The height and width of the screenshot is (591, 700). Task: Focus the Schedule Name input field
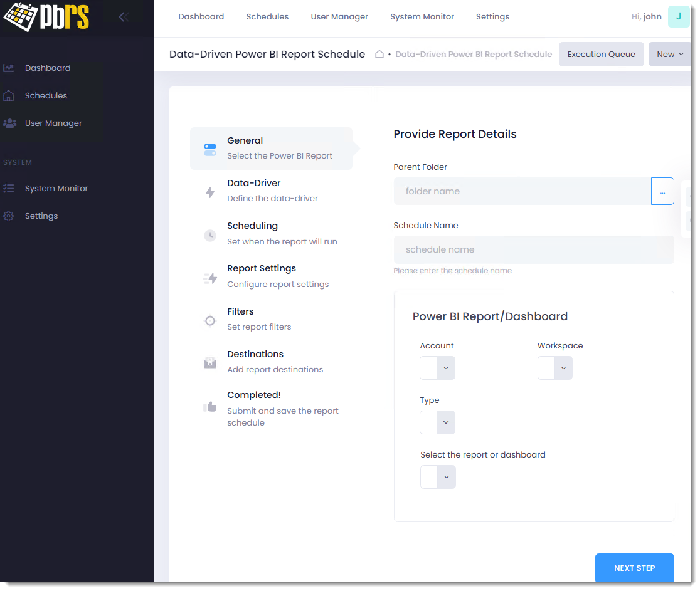[534, 250]
